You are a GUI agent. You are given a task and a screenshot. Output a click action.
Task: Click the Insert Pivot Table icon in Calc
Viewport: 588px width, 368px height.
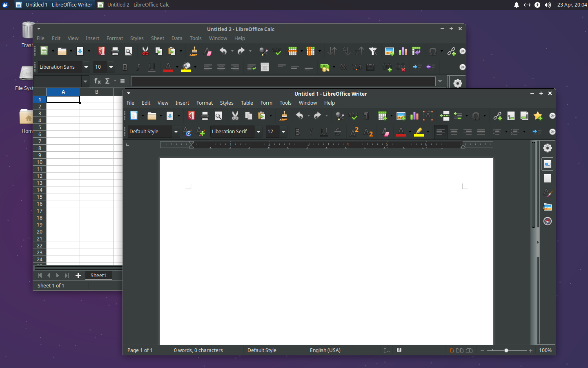point(416,51)
